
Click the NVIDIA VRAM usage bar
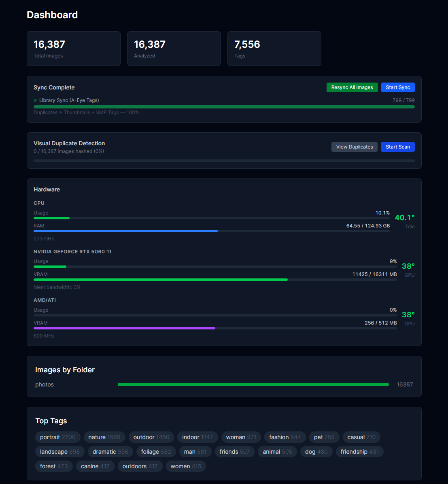coord(215,280)
